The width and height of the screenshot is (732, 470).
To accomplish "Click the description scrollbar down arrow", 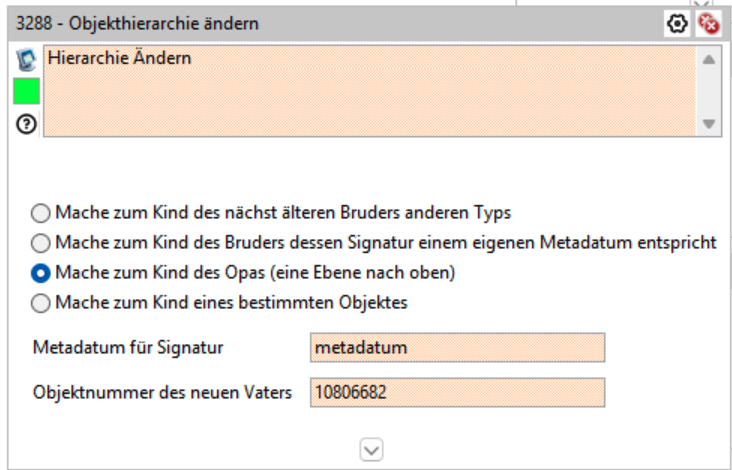I will point(709,124).
